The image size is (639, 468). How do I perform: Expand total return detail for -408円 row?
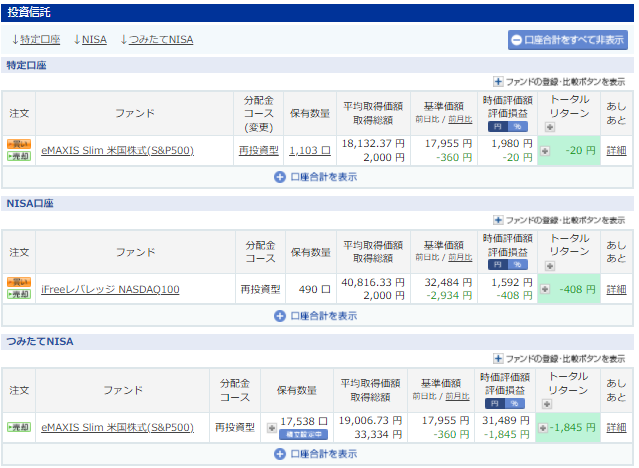pyautogui.click(x=545, y=289)
